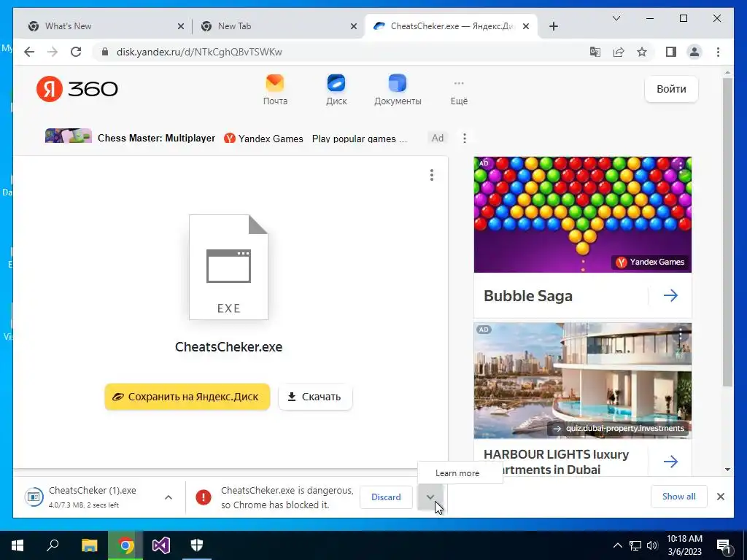The width and height of the screenshot is (747, 560).
Task: Show all downloads
Action: [678, 496]
